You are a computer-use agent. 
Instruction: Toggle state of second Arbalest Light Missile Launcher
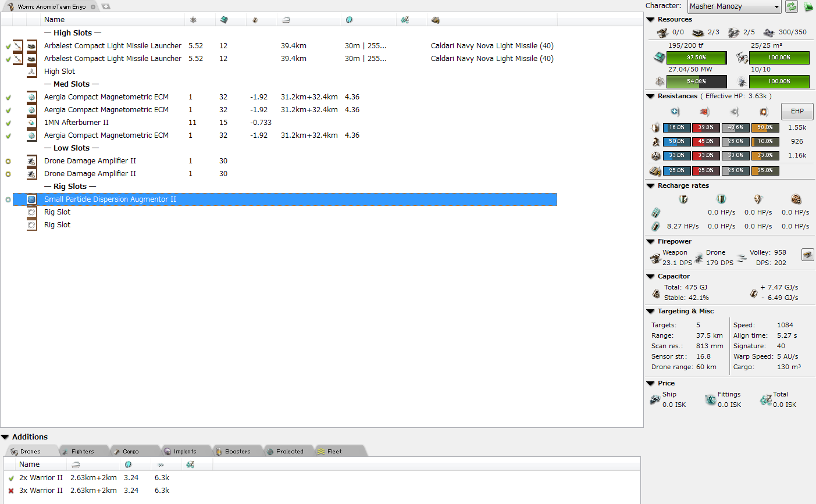point(8,59)
